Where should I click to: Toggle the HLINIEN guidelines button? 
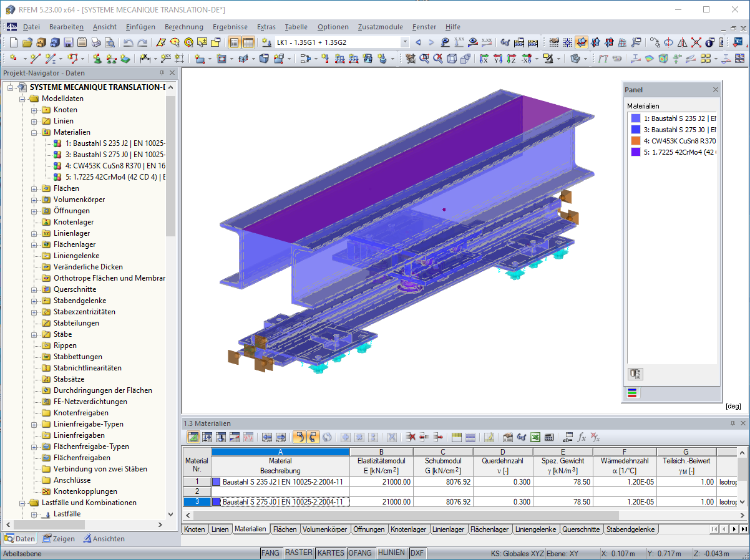point(392,553)
